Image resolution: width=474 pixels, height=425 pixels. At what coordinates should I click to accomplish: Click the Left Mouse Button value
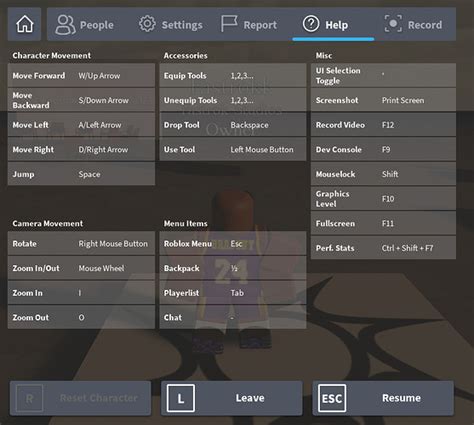(x=262, y=150)
